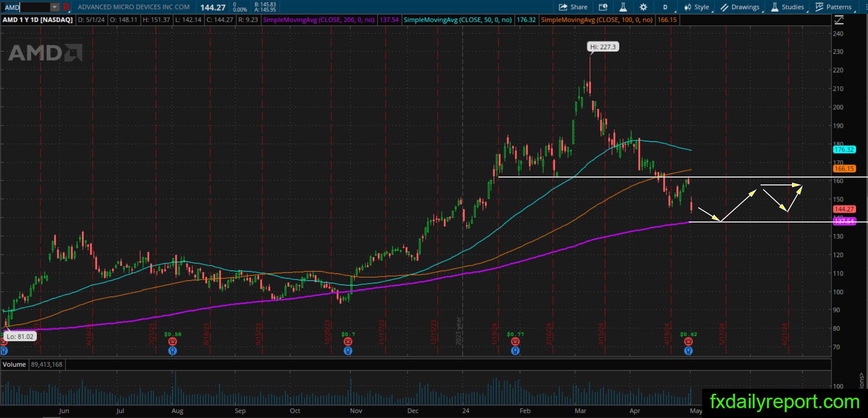Click the red link-color icon beside the symbol box

pyautogui.click(x=66, y=7)
